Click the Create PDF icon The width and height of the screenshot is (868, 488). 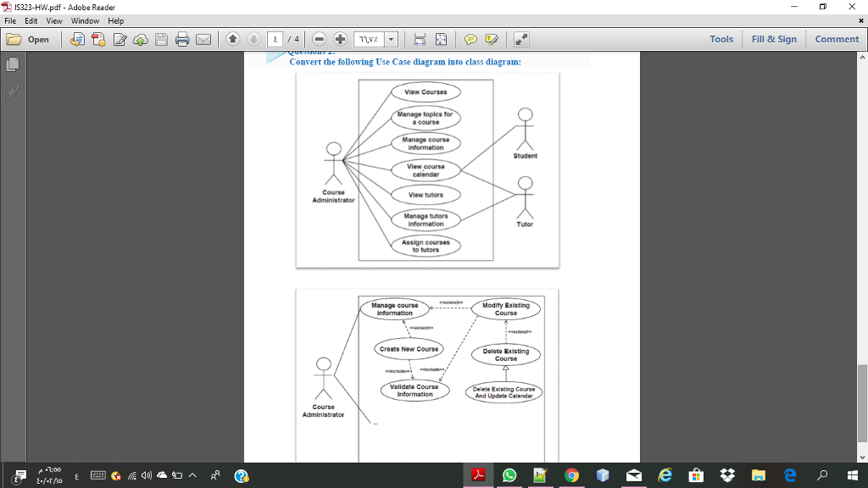[x=98, y=39]
